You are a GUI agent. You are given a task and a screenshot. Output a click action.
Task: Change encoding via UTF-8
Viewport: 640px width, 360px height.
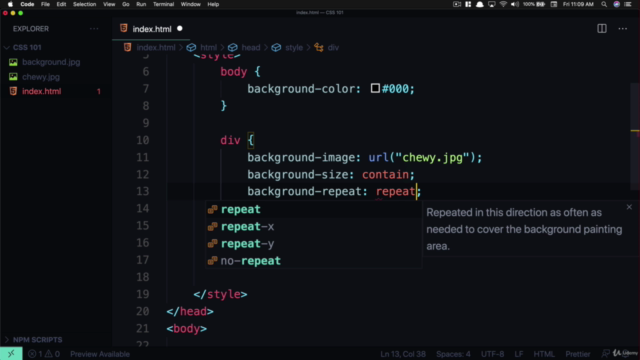[x=492, y=354]
